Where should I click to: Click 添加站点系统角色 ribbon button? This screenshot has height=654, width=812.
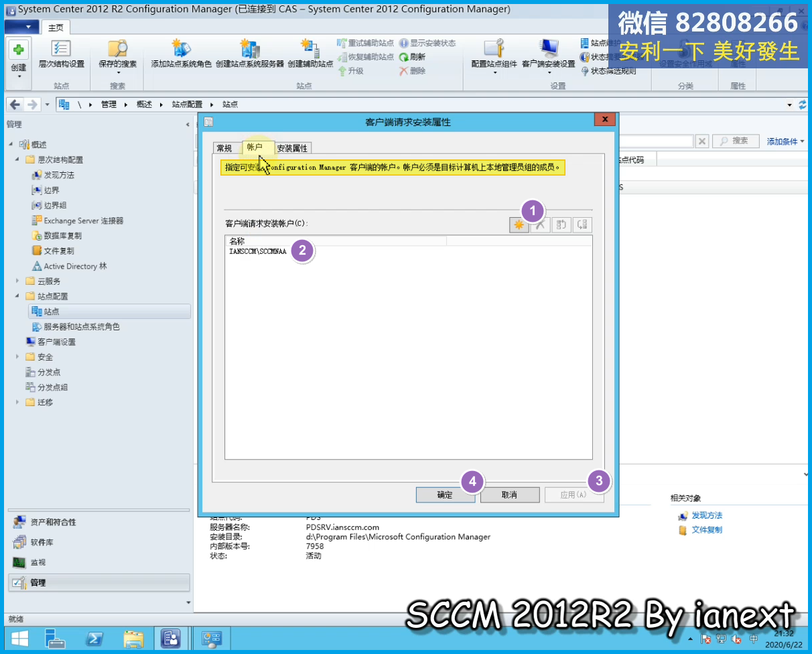pos(181,54)
